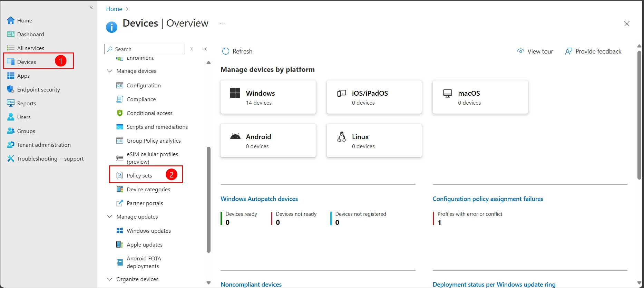Select Apple updates menu item

[145, 244]
